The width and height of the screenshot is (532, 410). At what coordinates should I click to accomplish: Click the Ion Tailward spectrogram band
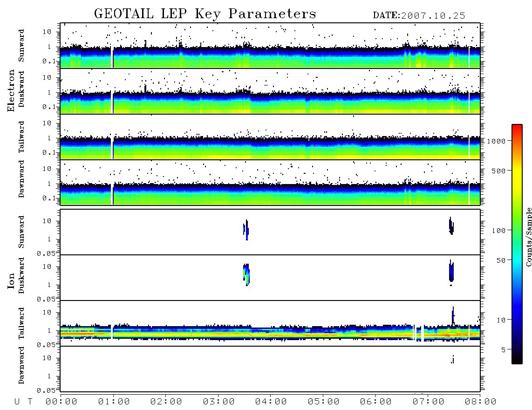point(270,332)
